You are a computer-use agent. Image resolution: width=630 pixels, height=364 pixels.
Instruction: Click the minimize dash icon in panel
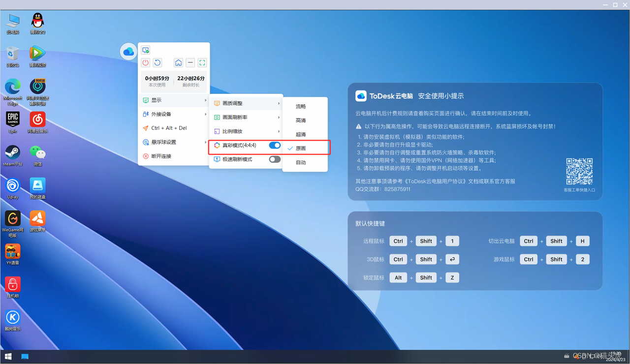pos(190,62)
